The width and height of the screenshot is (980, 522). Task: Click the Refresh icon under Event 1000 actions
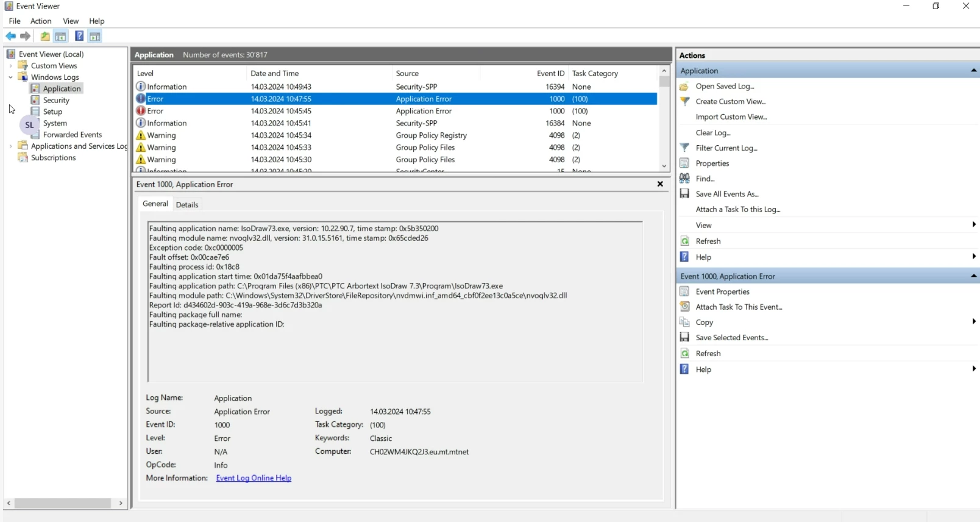(684, 353)
